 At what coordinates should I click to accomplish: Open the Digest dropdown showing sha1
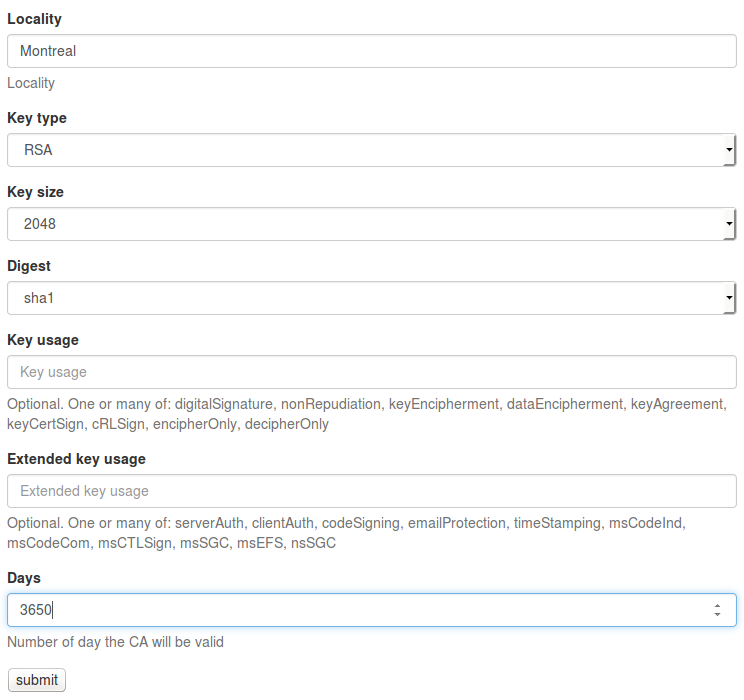tap(372, 298)
